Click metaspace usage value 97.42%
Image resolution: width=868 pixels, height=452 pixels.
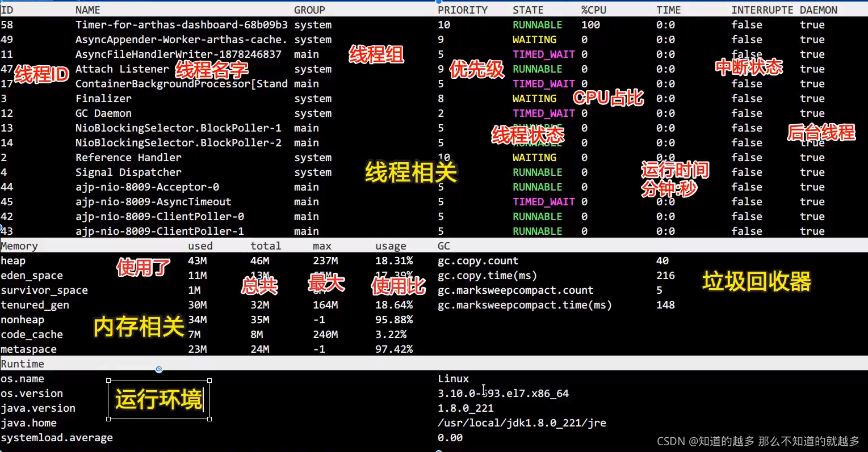coord(394,349)
